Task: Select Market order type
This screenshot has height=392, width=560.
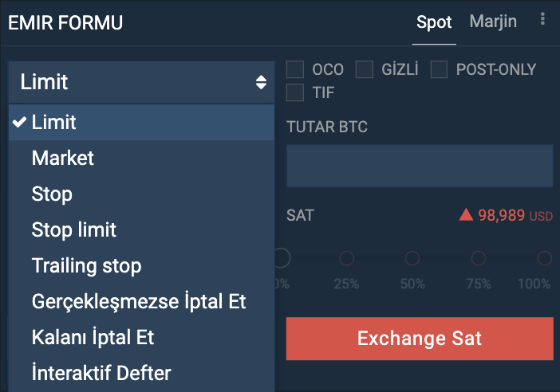Action: click(x=141, y=158)
